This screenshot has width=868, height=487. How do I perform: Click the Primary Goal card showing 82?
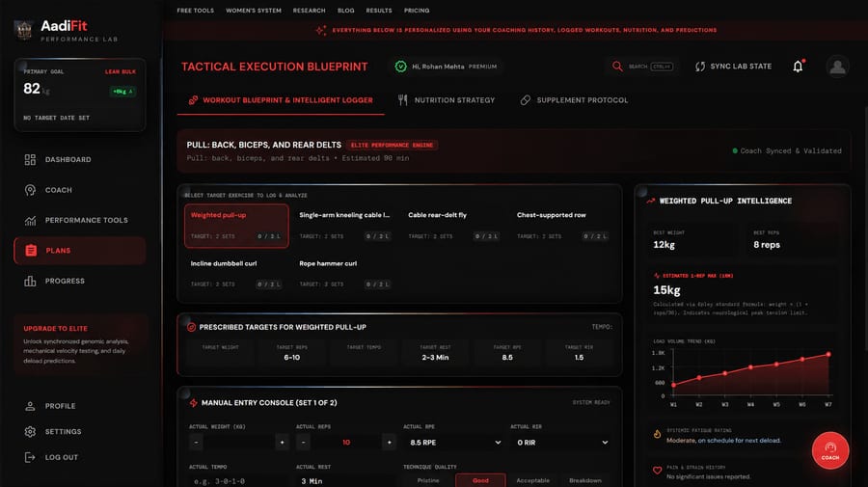80,95
